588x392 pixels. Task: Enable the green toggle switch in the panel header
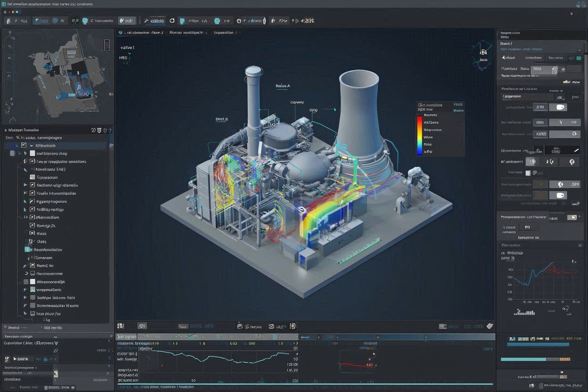click(x=579, y=58)
